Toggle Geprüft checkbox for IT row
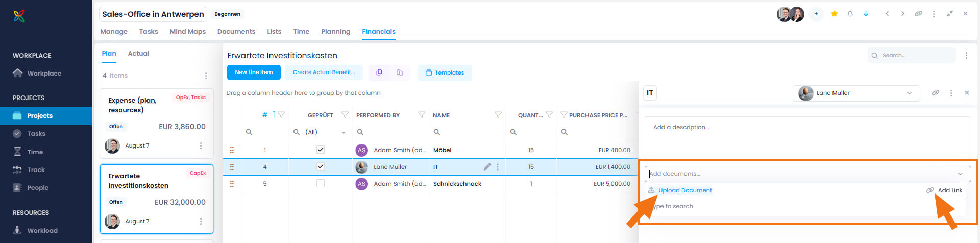Viewport: 980px width, 243px height. coord(320,167)
